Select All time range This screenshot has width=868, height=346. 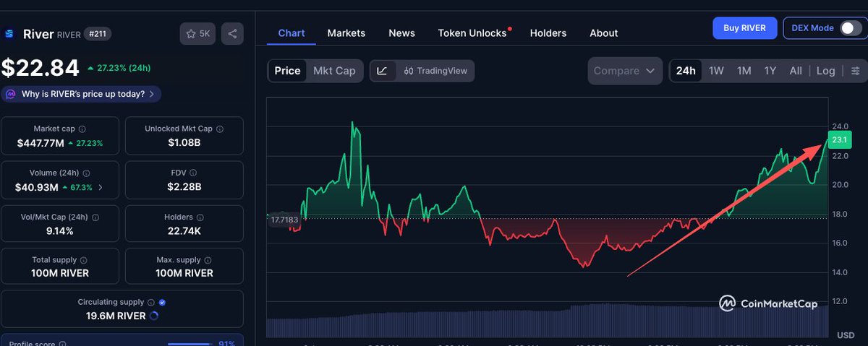point(796,71)
